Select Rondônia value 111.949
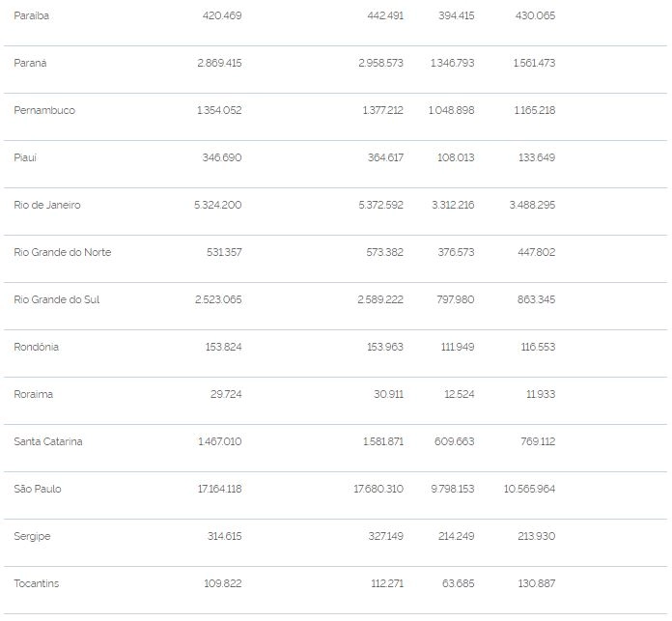672x621 pixels. coord(458,347)
